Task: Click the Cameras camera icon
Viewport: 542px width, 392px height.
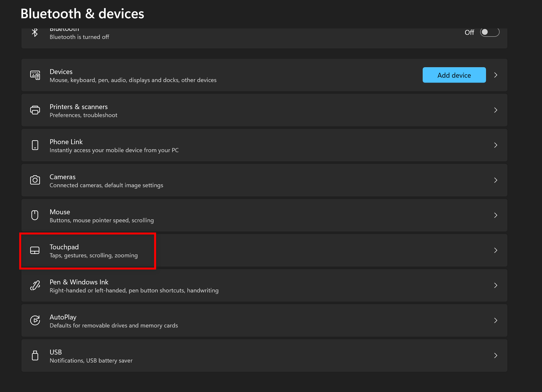Action: pos(35,180)
